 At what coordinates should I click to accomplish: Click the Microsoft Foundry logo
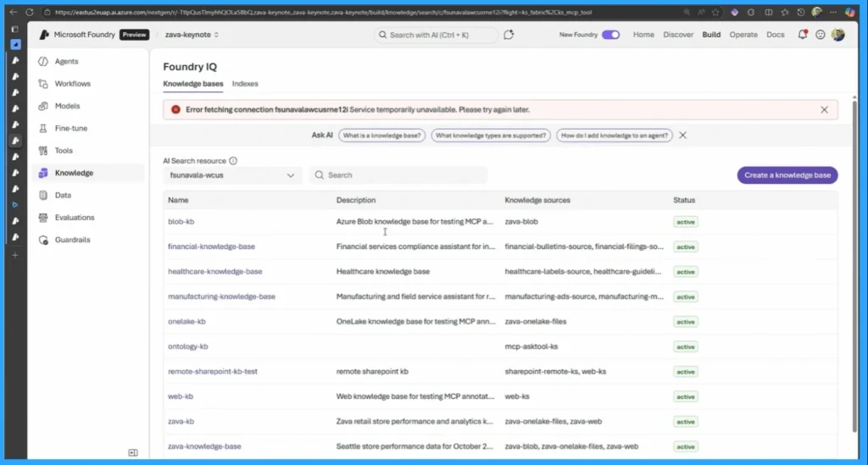coord(44,34)
